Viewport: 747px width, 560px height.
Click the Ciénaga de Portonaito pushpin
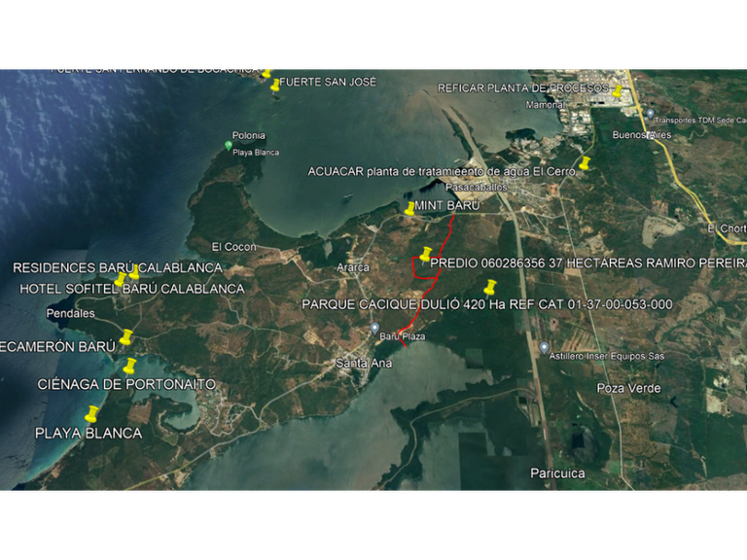coord(129,367)
